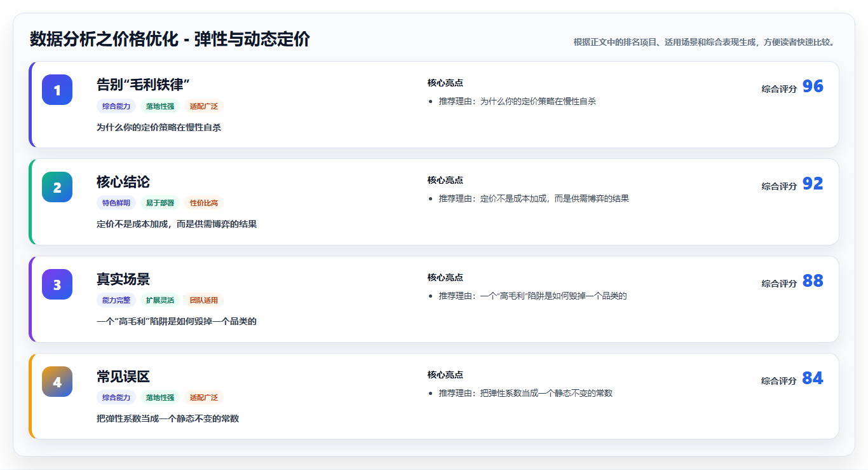Choose the 团队适用 tag
The image size is (868, 470).
204,300
